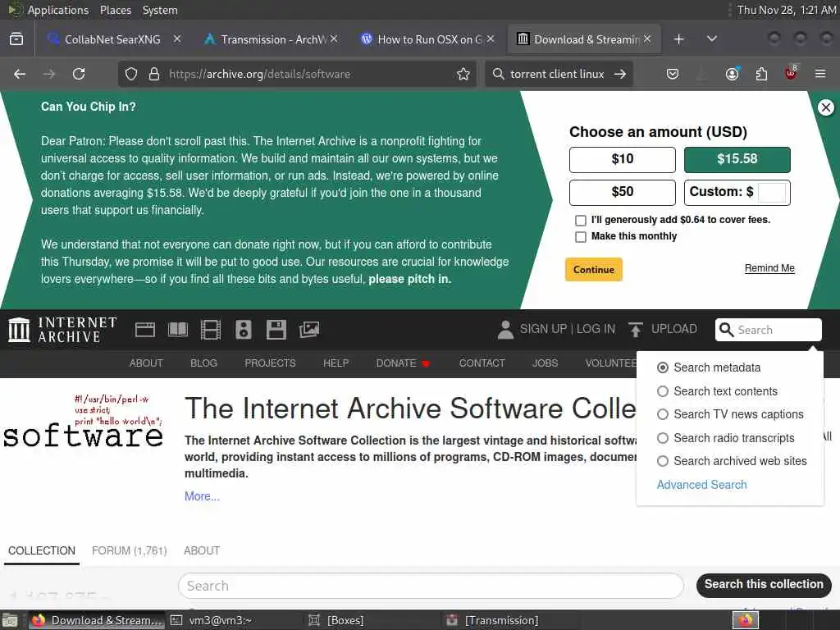
Task: Check the Make this monthly checkbox
Action: click(580, 237)
